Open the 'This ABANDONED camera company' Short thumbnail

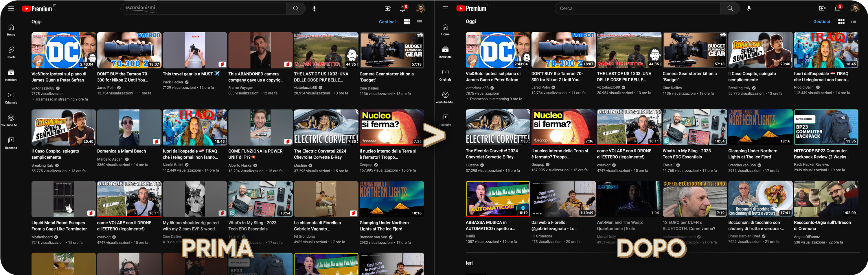tap(260, 51)
